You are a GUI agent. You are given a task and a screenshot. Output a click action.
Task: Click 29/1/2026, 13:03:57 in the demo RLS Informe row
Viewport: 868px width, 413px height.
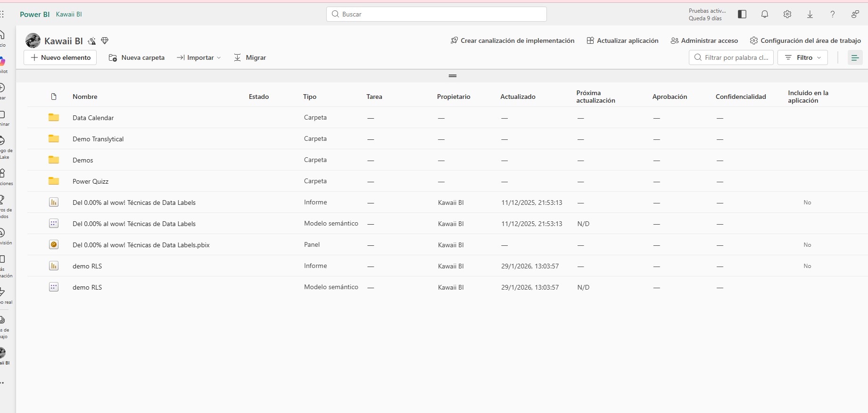530,266
